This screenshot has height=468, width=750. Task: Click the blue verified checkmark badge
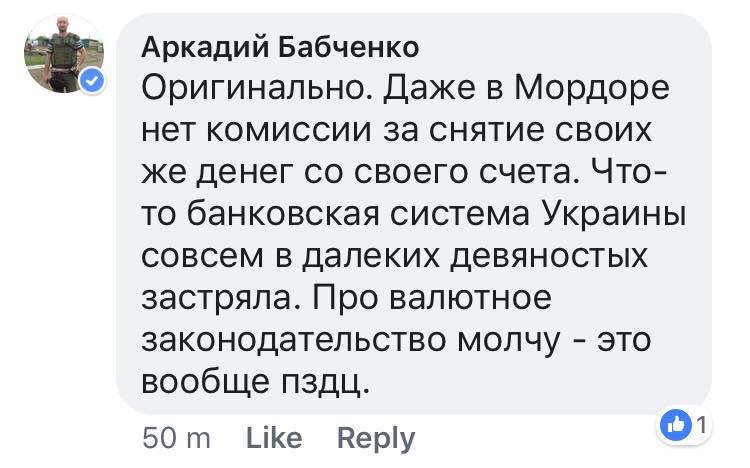click(x=93, y=82)
